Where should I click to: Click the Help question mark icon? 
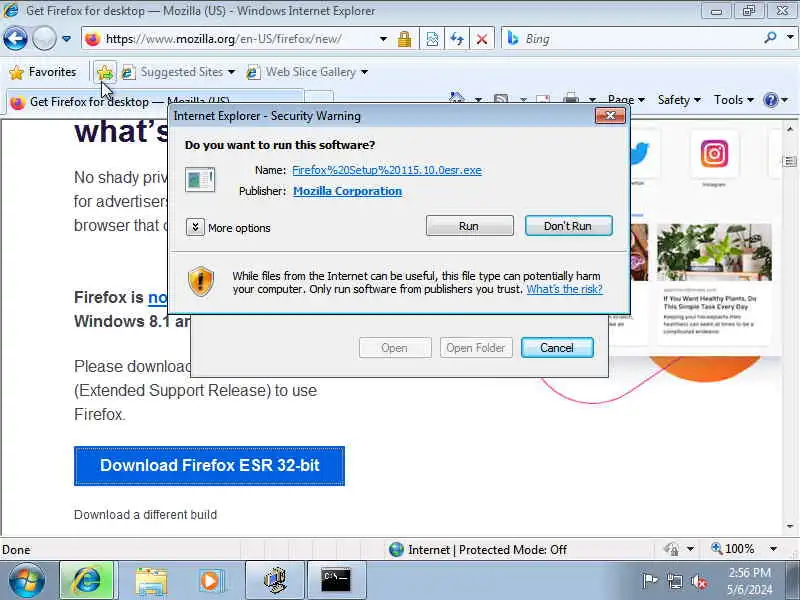pyautogui.click(x=770, y=99)
